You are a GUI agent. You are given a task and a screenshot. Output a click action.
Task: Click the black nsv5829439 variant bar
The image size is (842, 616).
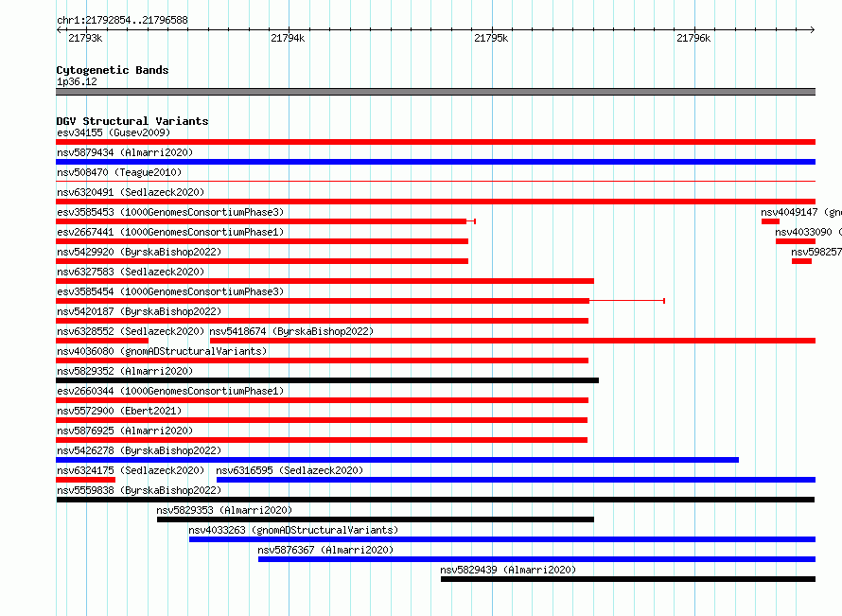coord(628,579)
